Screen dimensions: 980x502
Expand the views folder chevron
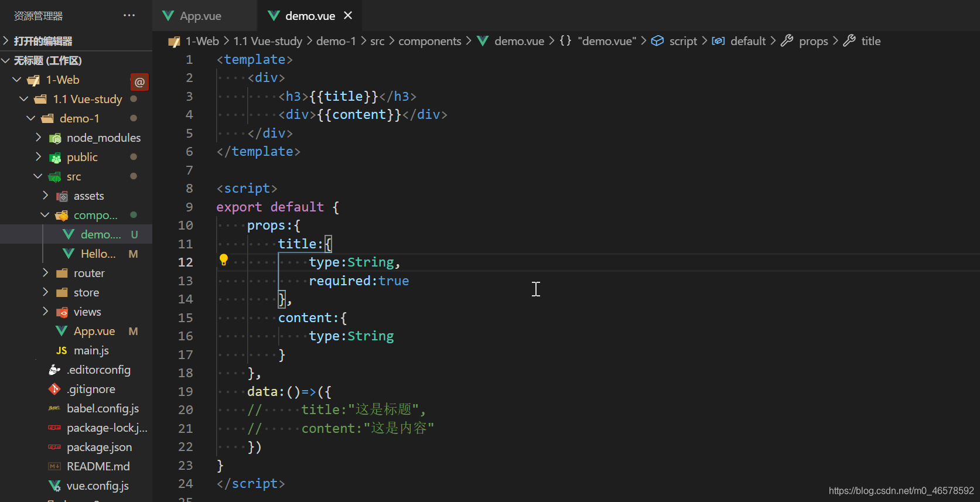45,311
